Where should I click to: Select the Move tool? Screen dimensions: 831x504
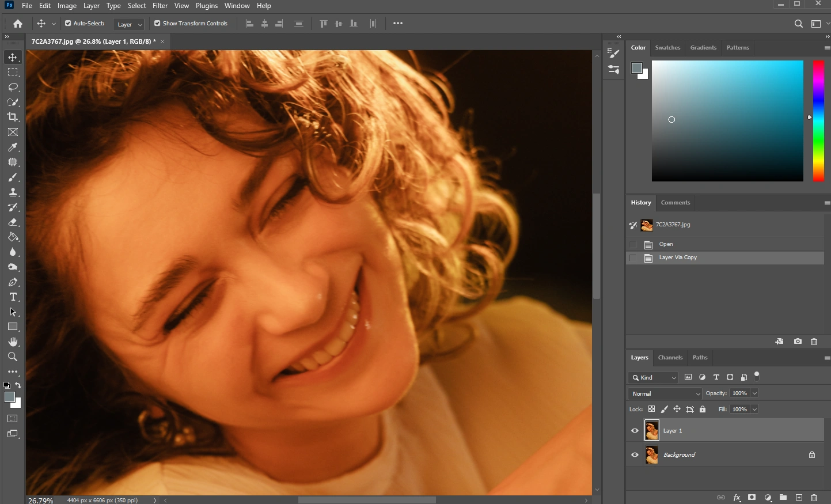pos(13,57)
